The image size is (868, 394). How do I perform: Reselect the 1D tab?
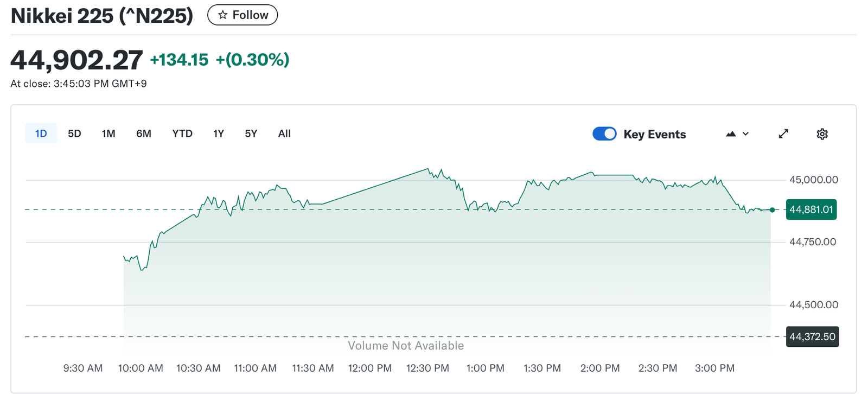tap(41, 133)
